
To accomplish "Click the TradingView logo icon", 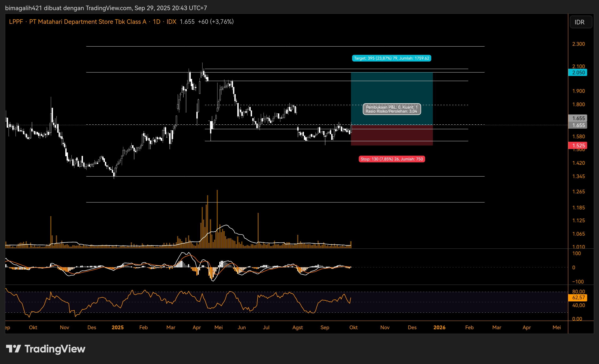I will click(x=13, y=349).
